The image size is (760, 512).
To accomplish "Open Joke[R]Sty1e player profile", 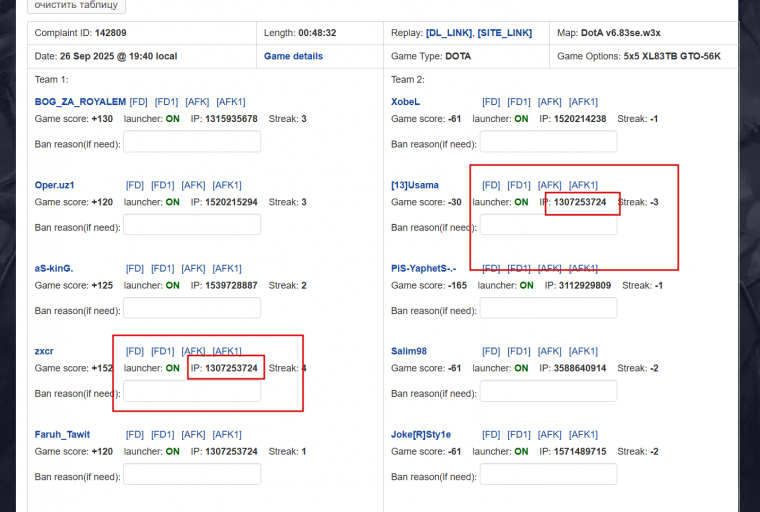I will coord(421,435).
